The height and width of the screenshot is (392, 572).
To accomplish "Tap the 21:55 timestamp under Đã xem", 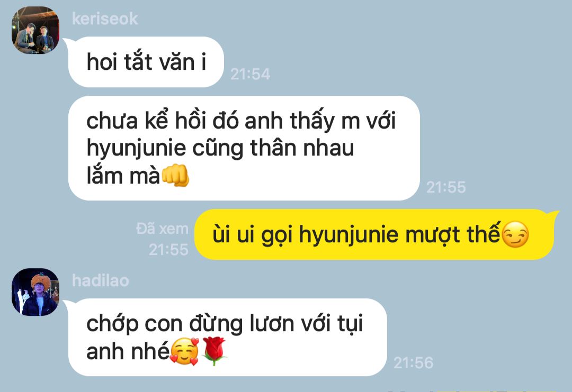I will tap(168, 250).
